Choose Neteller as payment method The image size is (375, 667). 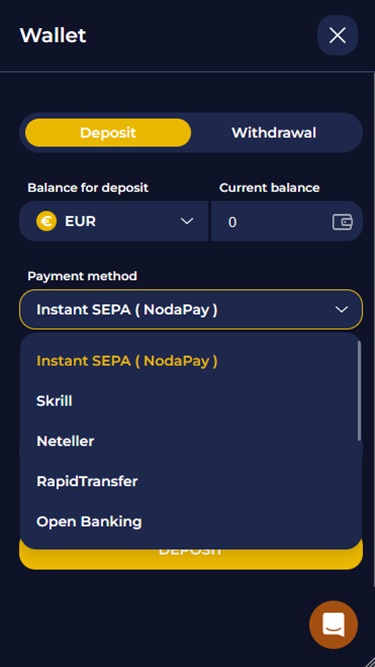point(65,441)
